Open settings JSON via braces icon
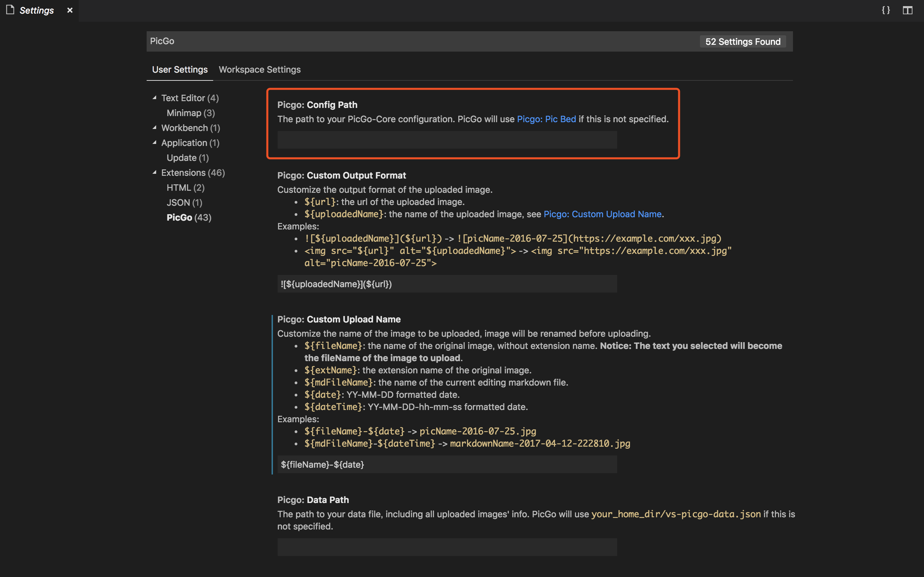The width and height of the screenshot is (924, 577). [886, 10]
